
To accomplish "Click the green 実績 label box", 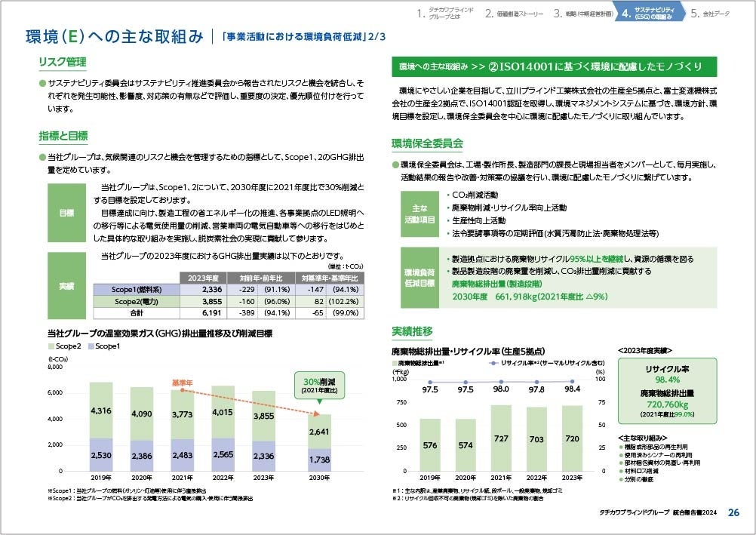I will click(x=66, y=286).
